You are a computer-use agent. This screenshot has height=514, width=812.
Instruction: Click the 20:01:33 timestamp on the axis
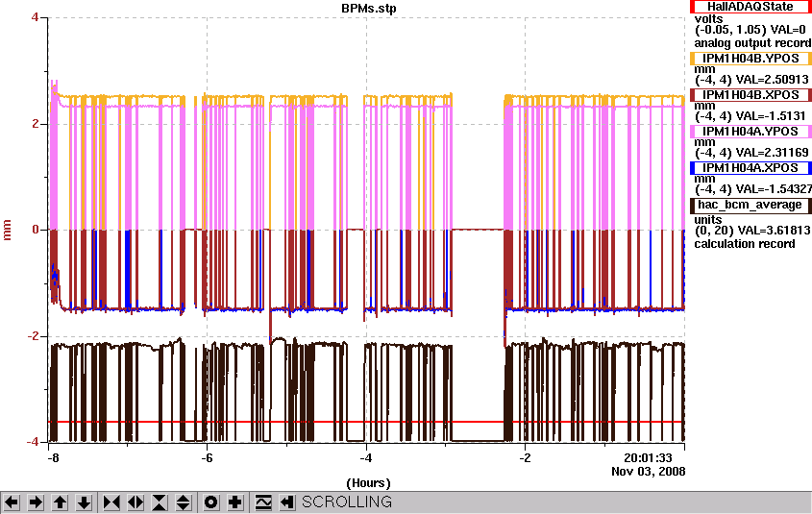(648, 458)
